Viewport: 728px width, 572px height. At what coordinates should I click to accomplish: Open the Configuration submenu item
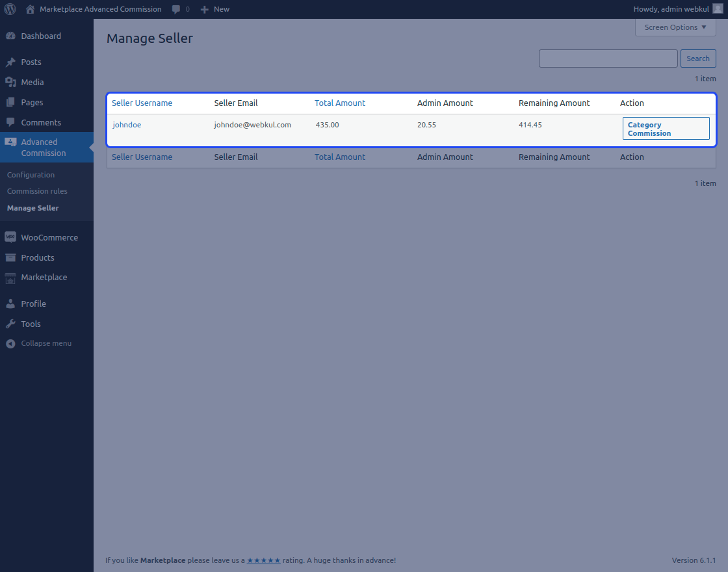point(31,174)
